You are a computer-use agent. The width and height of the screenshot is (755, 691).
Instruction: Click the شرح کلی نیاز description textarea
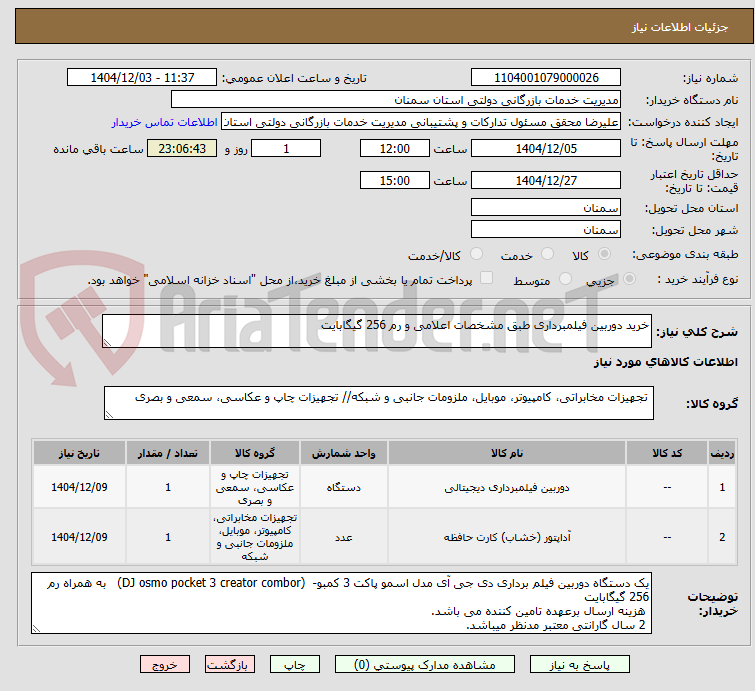(377, 331)
